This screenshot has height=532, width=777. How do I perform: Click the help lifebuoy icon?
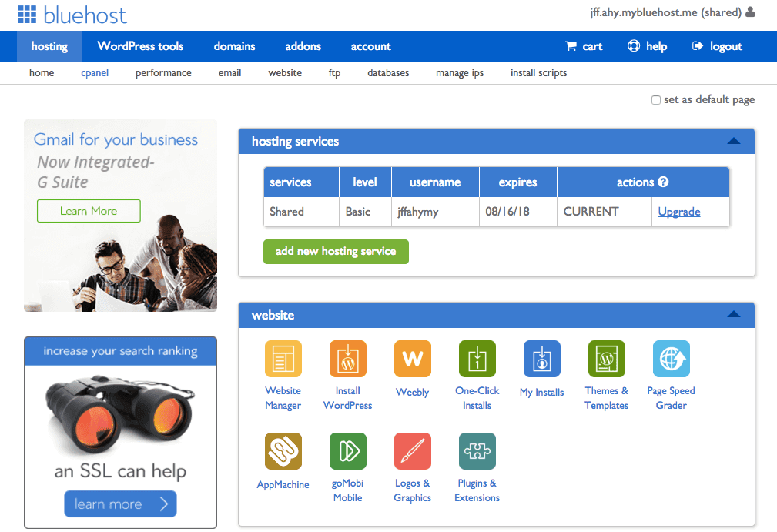coord(634,46)
